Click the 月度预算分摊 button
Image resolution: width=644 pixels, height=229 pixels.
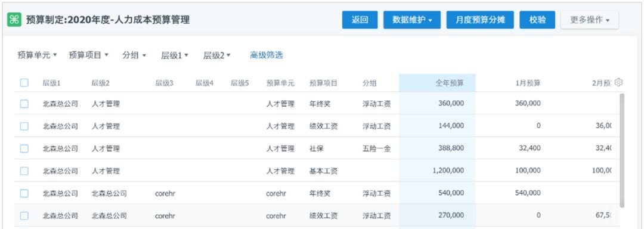[479, 20]
